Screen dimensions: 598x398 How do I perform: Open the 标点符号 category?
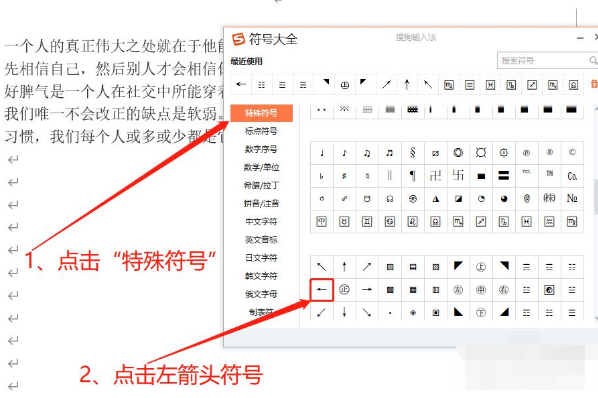(x=261, y=131)
